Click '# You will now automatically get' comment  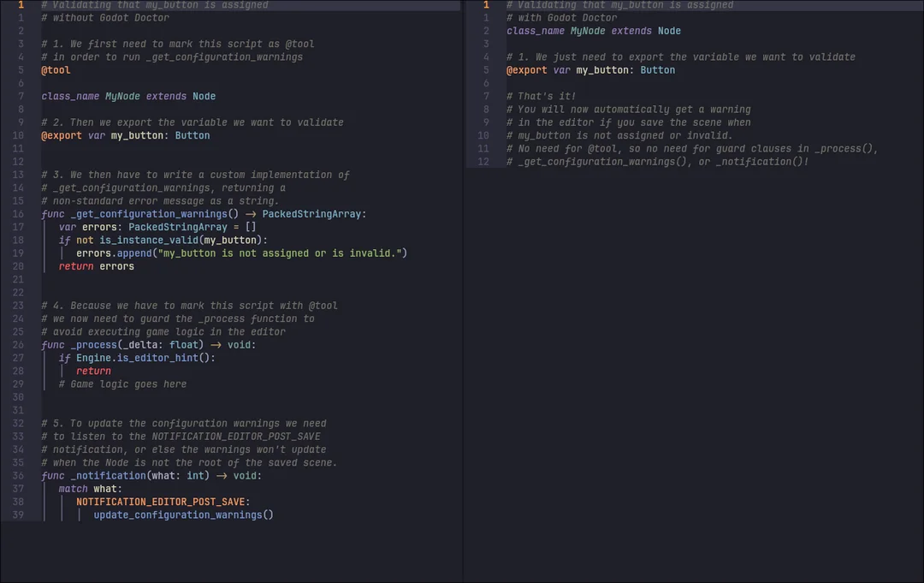pyautogui.click(x=628, y=109)
